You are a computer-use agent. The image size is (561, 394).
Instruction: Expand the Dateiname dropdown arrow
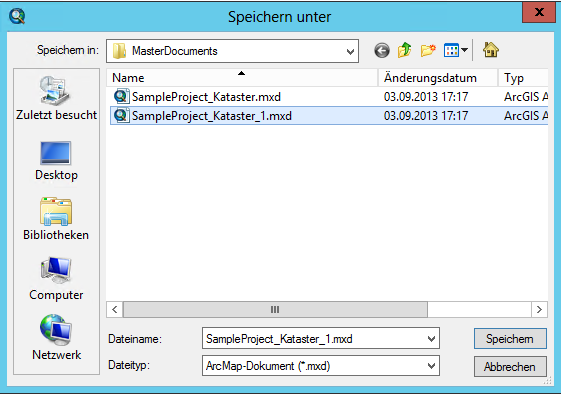tap(431, 339)
